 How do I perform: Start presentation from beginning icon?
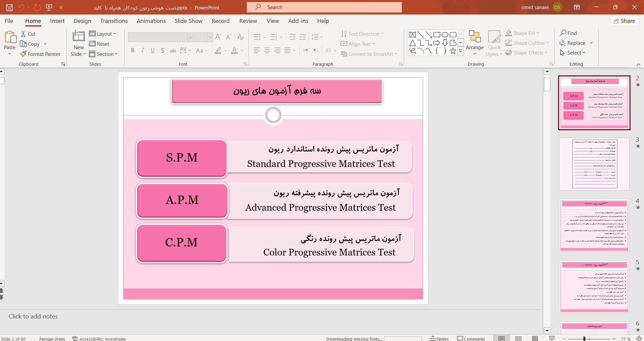(49, 7)
